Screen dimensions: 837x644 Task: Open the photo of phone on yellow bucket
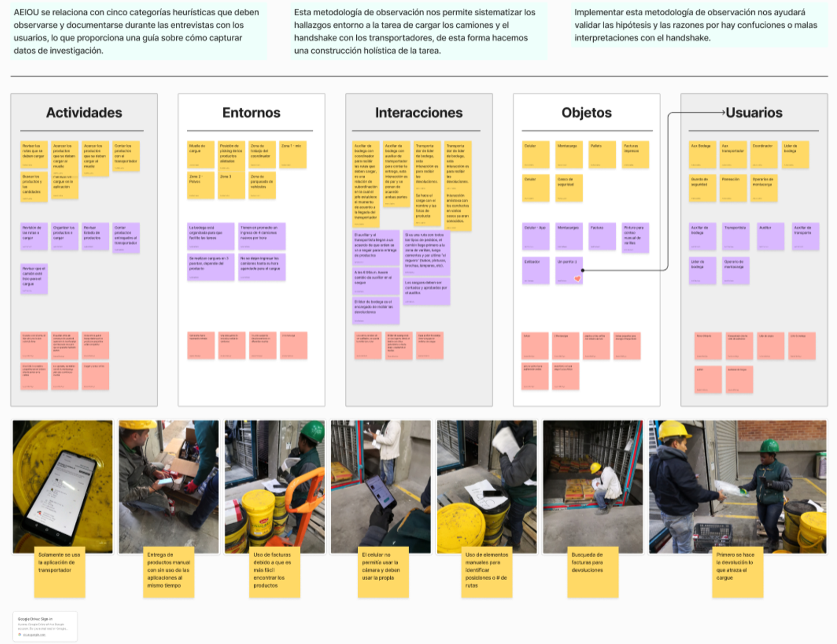tap(63, 487)
